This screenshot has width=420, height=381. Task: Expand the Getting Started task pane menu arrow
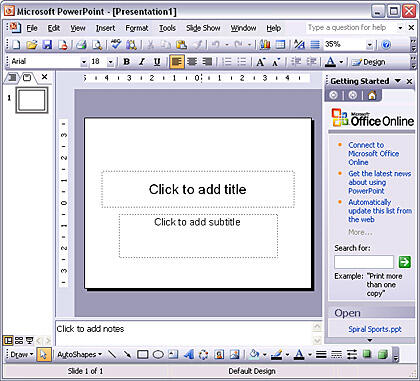point(397,81)
